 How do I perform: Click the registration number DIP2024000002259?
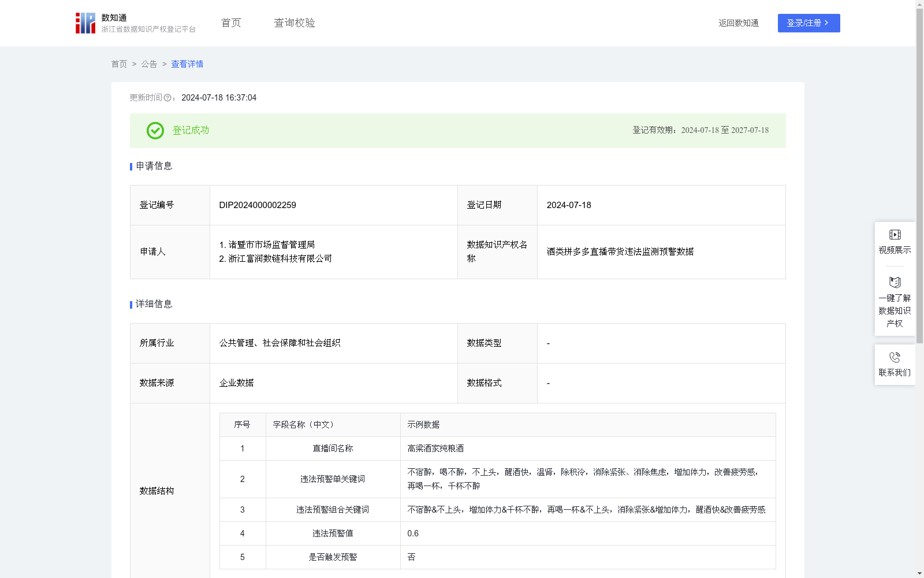click(x=258, y=205)
